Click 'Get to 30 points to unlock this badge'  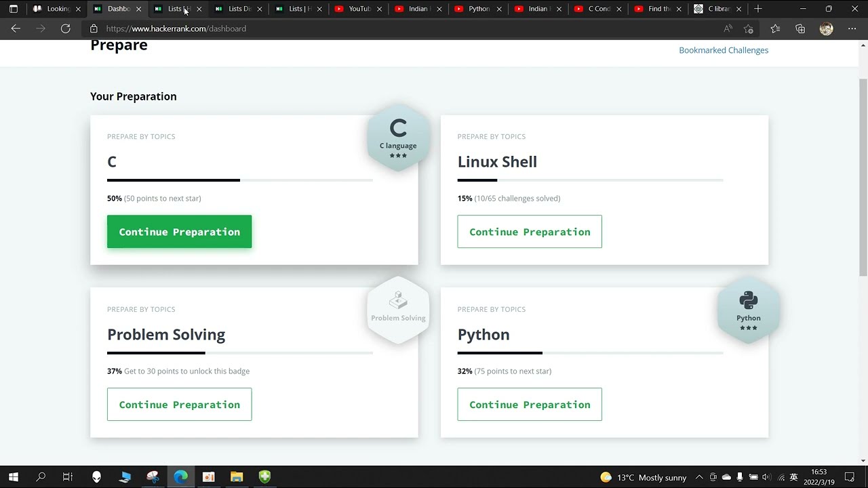pyautogui.click(x=187, y=371)
